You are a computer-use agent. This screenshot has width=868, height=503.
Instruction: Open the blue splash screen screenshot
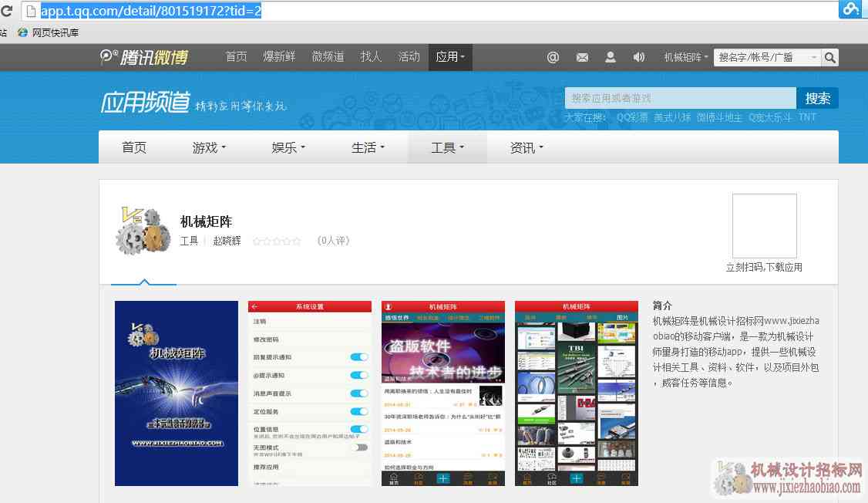pos(176,393)
